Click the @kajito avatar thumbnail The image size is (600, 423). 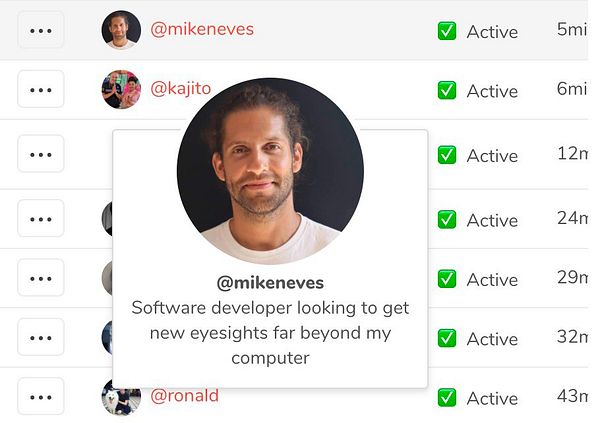point(121,89)
